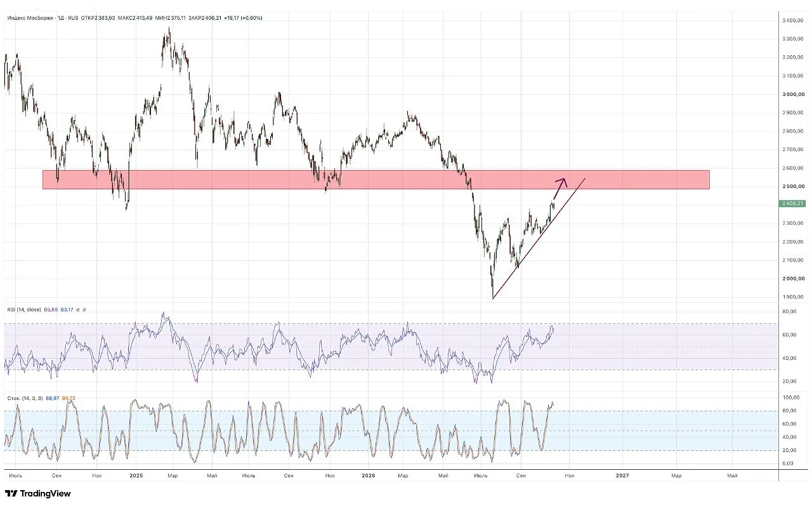Viewport: 812px width, 506px height.
Task: Click the price change +19,17 (+0,80%)
Action: pos(244,18)
